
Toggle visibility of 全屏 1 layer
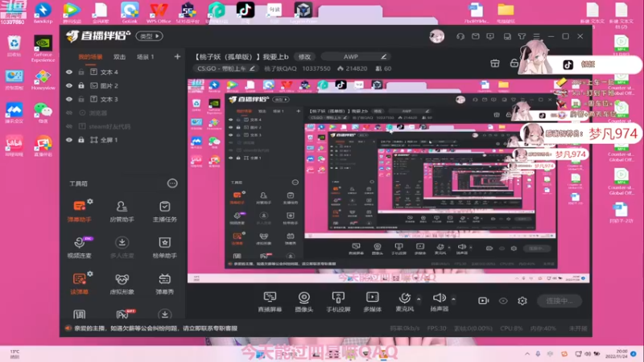click(x=69, y=139)
